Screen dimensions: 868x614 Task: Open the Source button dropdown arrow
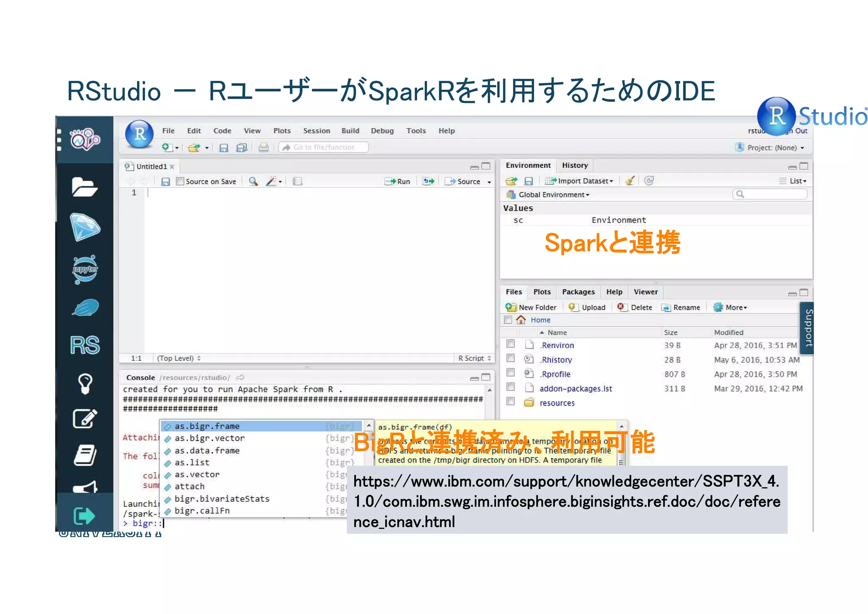tap(489, 182)
